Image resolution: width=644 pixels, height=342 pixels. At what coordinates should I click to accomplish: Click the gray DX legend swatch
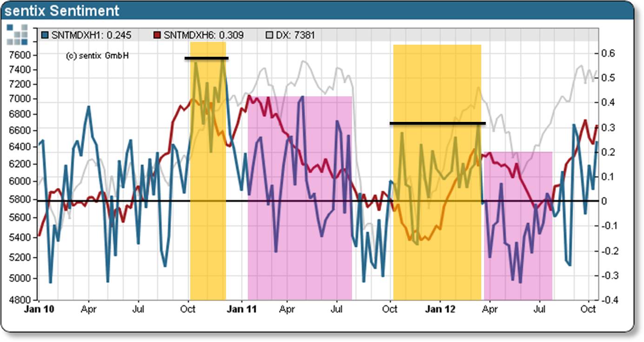pos(269,35)
